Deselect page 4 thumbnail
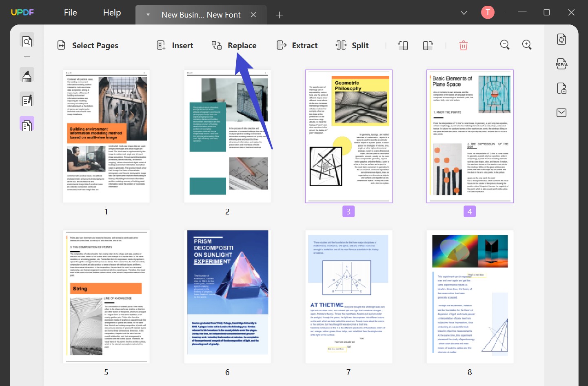 pyautogui.click(x=470, y=136)
